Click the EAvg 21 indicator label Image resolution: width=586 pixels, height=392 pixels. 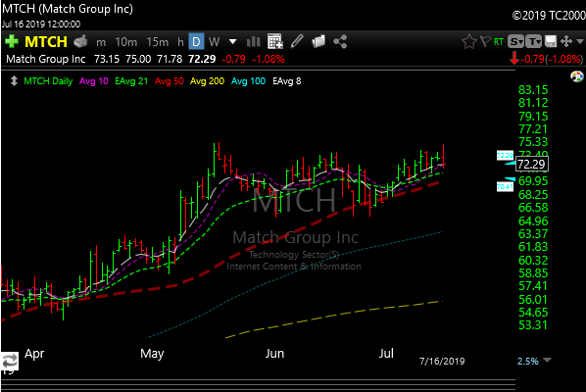131,81
